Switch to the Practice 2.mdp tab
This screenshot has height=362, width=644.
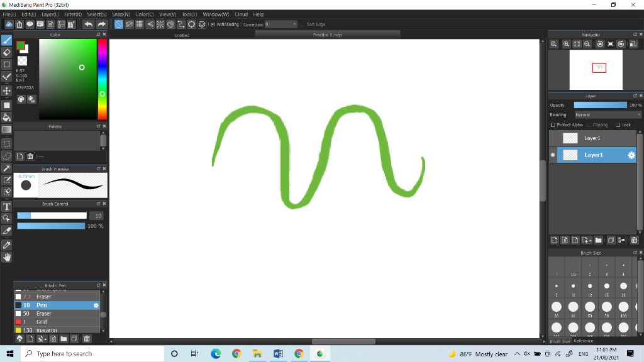[327, 35]
